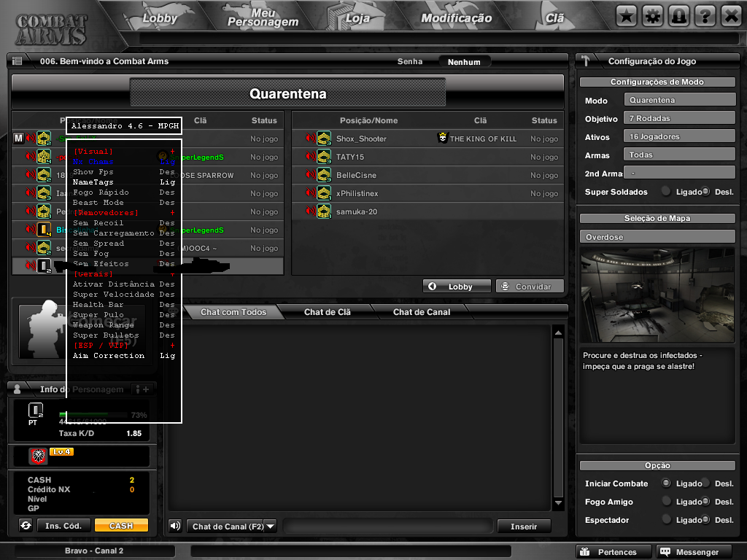Viewport: 747px width, 560px height.
Task: Click THE KING OF KILL clan emblem
Action: pos(443,138)
